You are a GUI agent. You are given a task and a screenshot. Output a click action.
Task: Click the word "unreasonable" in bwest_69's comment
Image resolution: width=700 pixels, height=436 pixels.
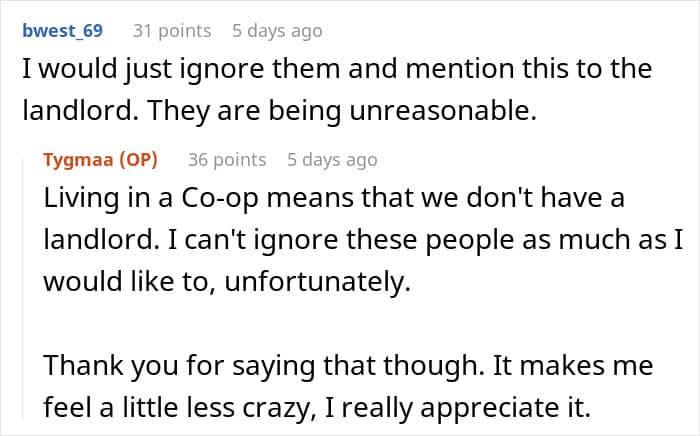pyautogui.click(x=458, y=113)
